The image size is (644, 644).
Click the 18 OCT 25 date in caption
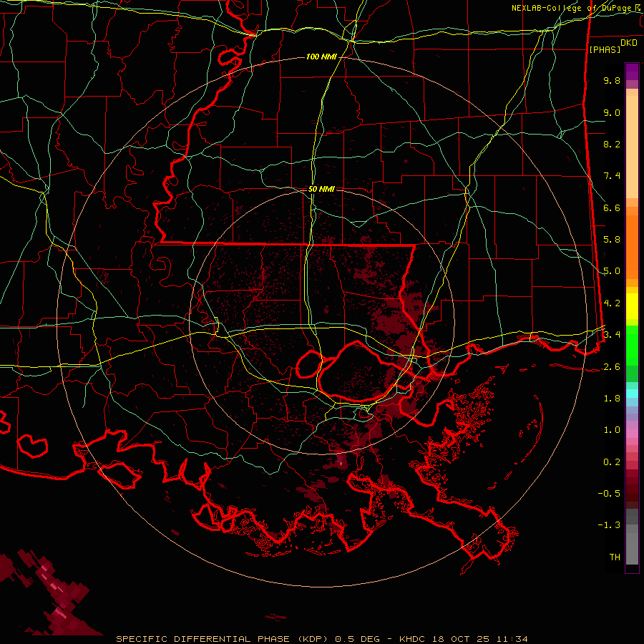[459, 639]
